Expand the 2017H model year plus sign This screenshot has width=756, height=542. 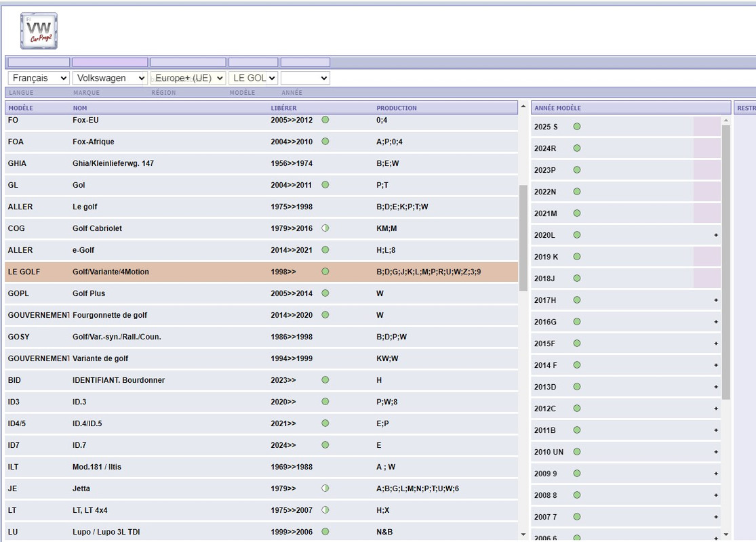(x=716, y=300)
